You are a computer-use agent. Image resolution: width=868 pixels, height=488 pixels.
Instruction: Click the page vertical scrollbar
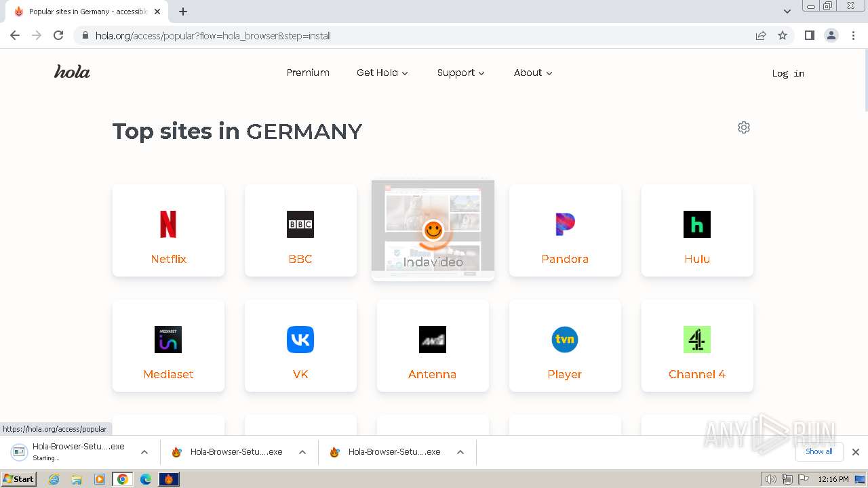[x=865, y=80]
